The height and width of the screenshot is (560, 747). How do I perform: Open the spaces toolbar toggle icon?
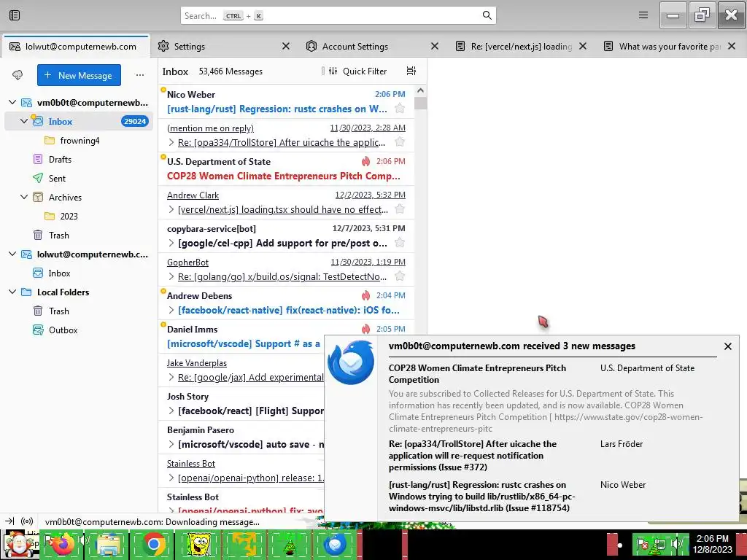click(15, 15)
